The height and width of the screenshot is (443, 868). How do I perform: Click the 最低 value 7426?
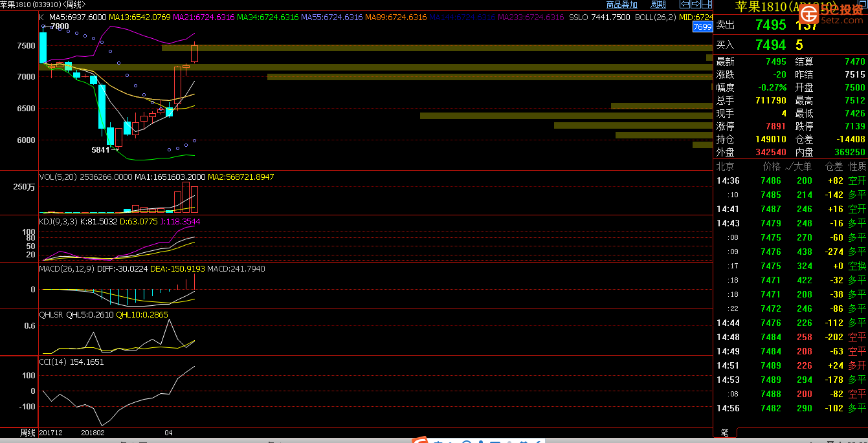coord(854,113)
